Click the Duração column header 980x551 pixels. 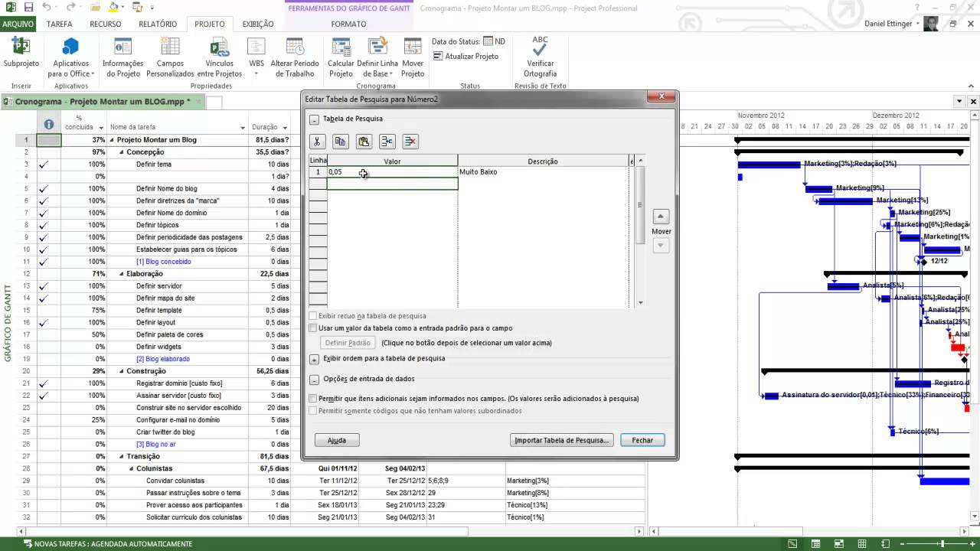269,127
